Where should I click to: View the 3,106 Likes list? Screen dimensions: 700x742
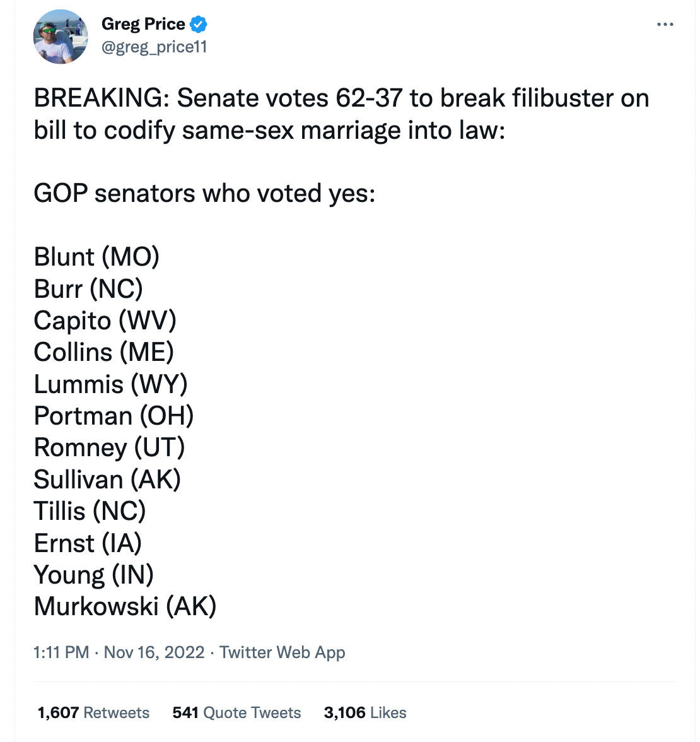[x=365, y=712]
